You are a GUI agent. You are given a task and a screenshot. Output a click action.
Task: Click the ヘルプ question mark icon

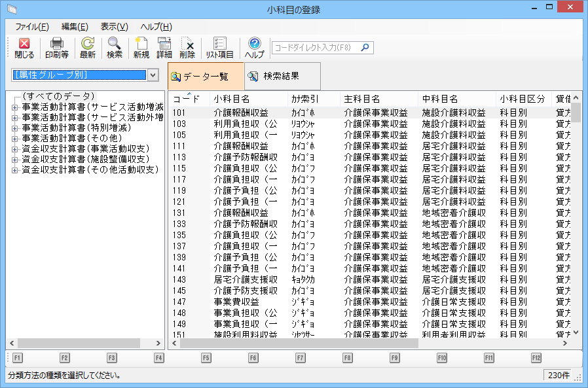coord(255,44)
